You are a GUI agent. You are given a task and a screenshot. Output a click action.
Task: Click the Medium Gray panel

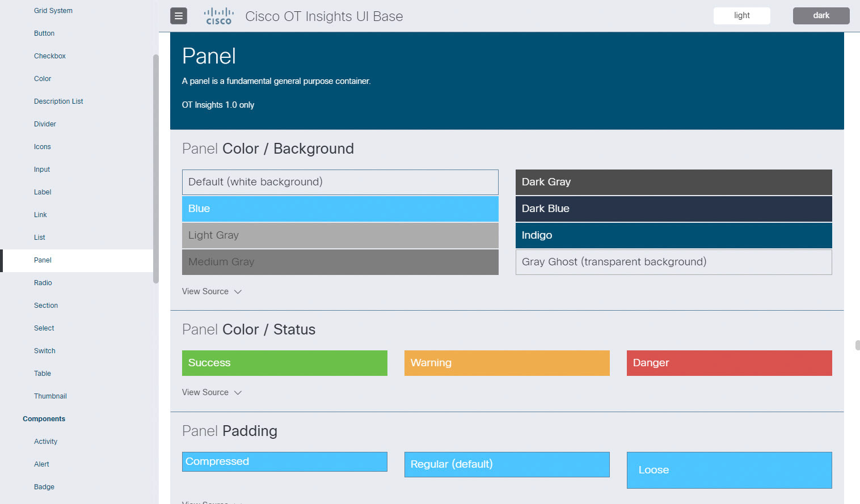point(340,262)
